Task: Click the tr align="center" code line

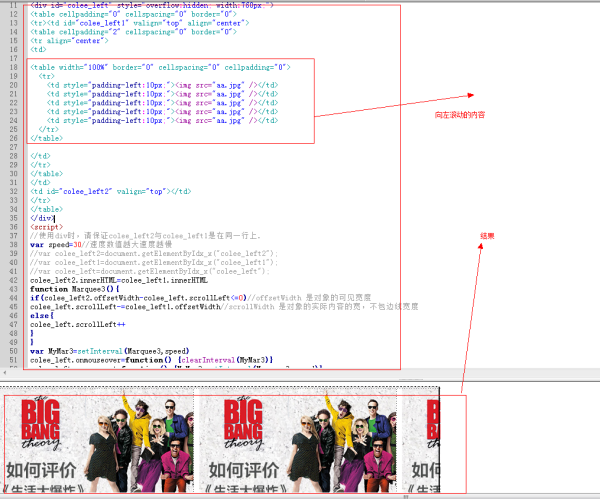Action: 69,41
